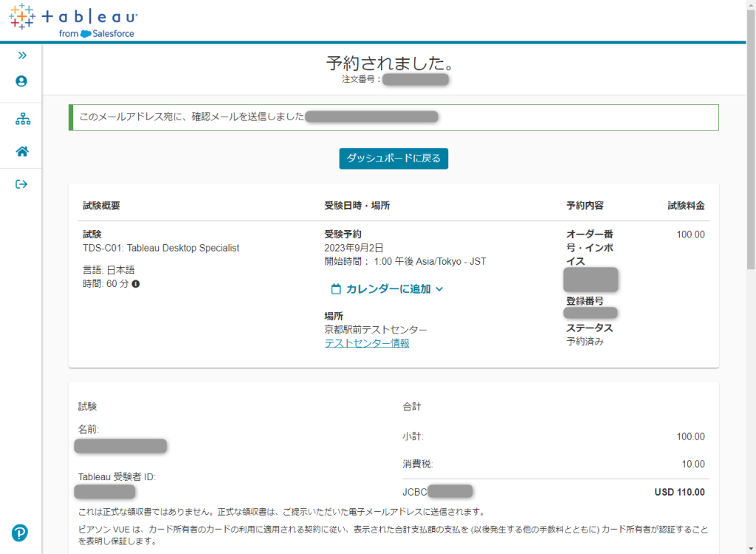Click the Tableau logo in header
This screenshot has width=756, height=554.
click(73, 21)
